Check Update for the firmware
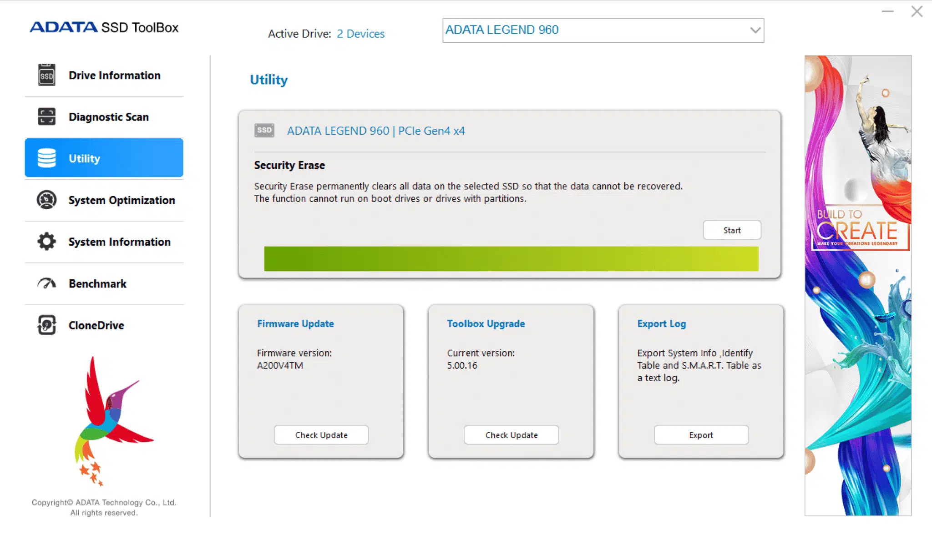Viewport: 932px width, 560px height. click(x=321, y=435)
